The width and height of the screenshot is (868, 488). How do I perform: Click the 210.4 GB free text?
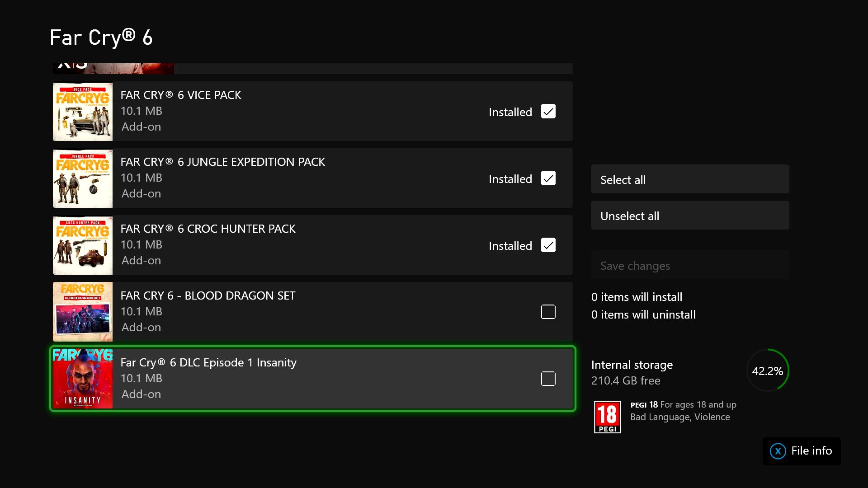(626, 380)
